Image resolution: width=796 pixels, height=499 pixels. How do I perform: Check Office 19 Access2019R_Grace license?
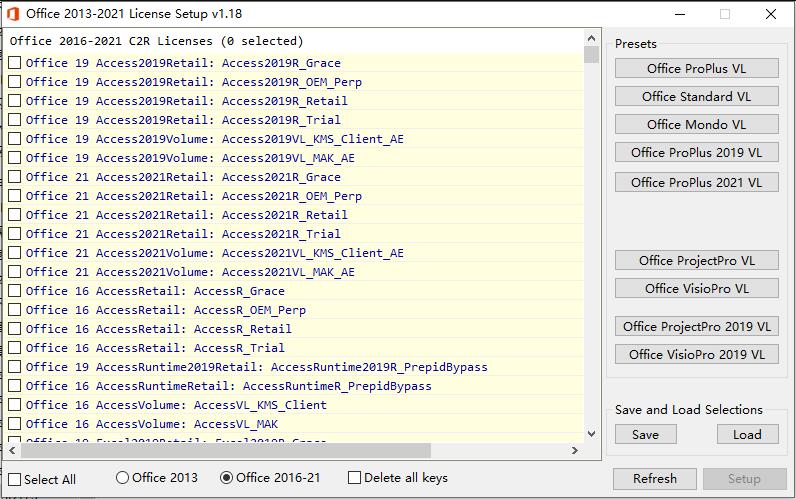pyautogui.click(x=15, y=63)
